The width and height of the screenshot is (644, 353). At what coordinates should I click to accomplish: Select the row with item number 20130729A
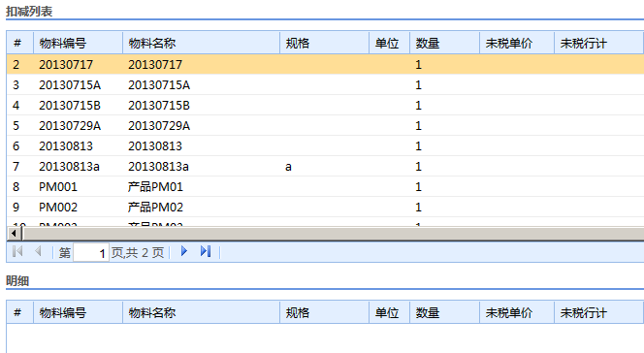tap(325, 126)
